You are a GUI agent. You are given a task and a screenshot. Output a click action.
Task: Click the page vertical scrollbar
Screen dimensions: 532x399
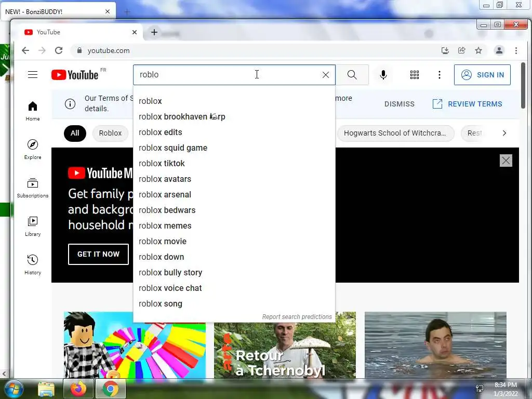click(523, 86)
